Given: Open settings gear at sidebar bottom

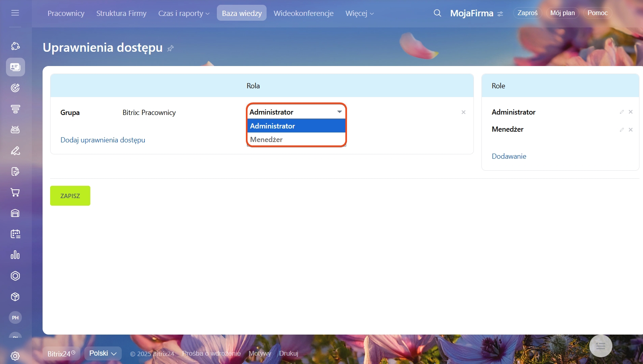Looking at the screenshot, I should [15, 356].
